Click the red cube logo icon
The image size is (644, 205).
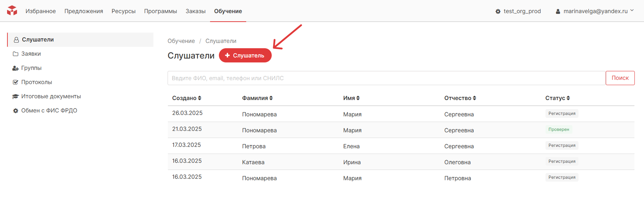coord(12,11)
